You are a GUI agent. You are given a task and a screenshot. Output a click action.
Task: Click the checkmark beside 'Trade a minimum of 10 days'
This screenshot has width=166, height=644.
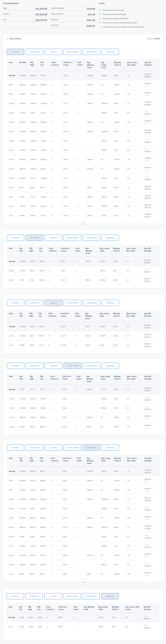pos(100,10)
